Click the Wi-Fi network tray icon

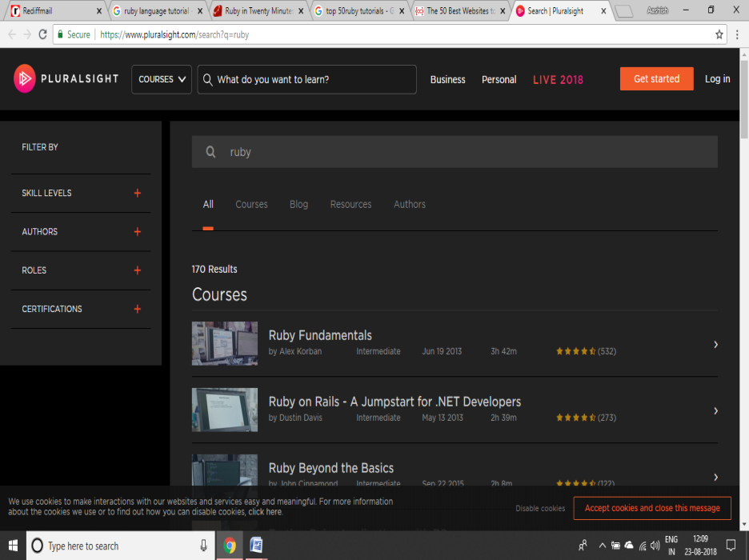643,546
